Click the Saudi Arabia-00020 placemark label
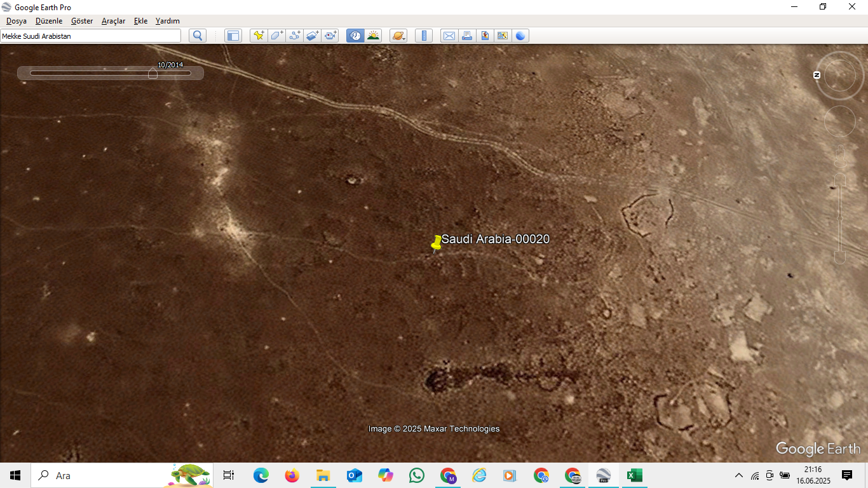 [x=496, y=240]
